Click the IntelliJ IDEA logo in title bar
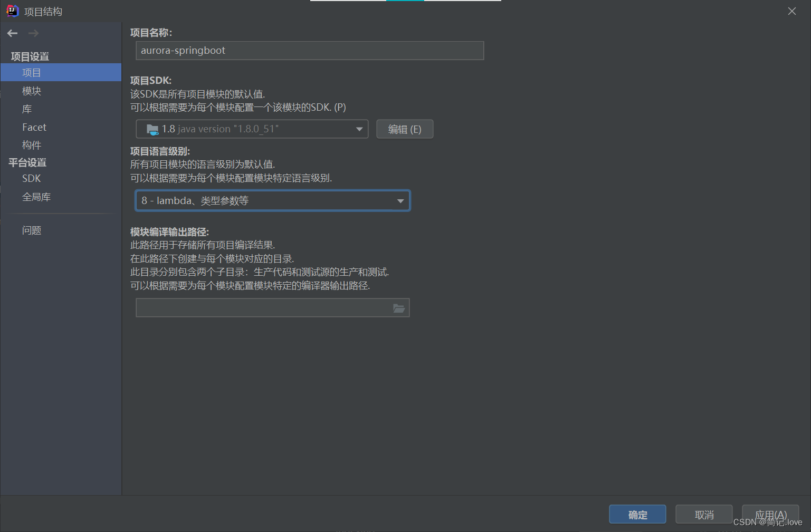 coord(12,11)
